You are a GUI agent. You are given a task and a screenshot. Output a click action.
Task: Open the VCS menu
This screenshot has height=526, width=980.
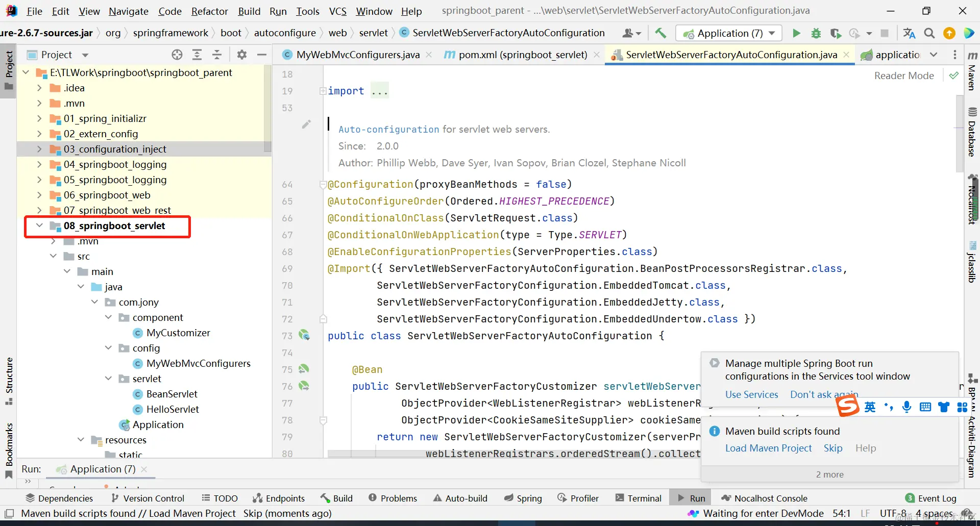coord(338,11)
